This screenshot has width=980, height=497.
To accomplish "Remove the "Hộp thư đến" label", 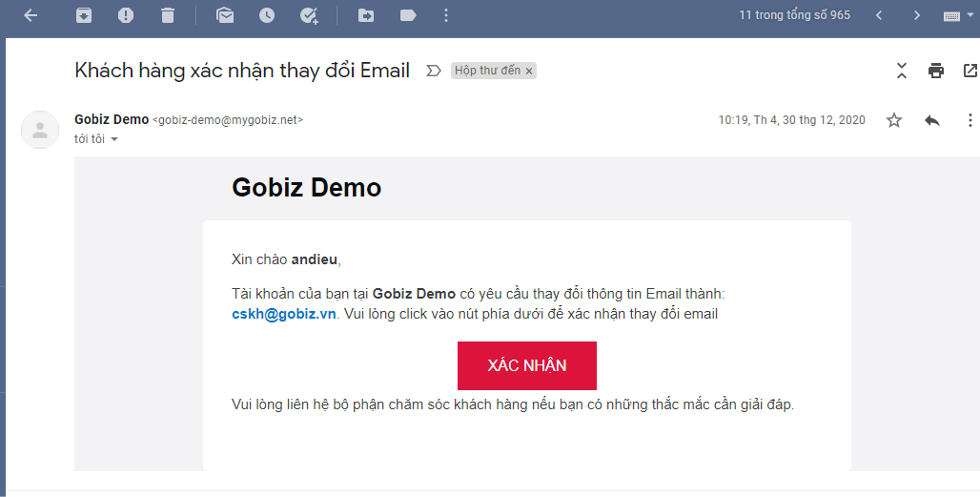I will pos(529,71).
